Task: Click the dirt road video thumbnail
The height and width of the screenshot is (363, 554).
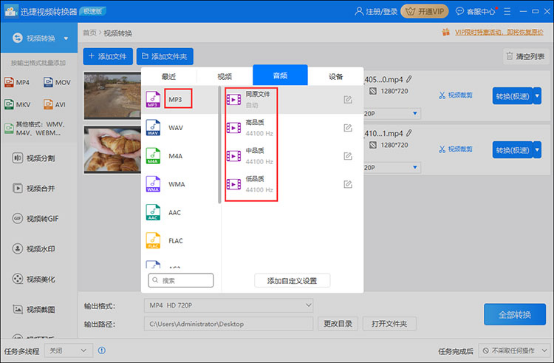Action: click(x=112, y=95)
